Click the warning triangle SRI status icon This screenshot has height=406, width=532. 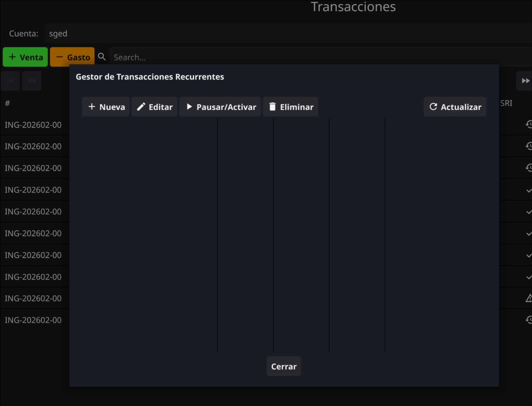529,298
